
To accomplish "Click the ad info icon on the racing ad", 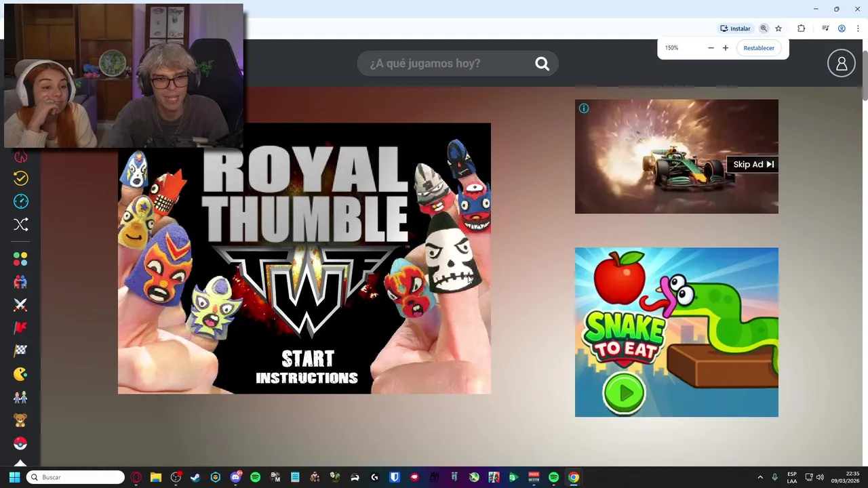I will click(584, 108).
